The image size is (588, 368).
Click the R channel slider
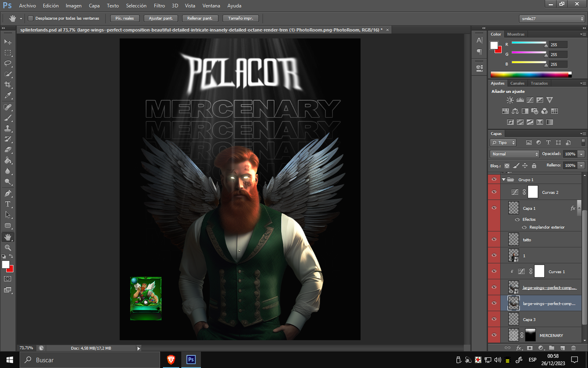[529, 44]
